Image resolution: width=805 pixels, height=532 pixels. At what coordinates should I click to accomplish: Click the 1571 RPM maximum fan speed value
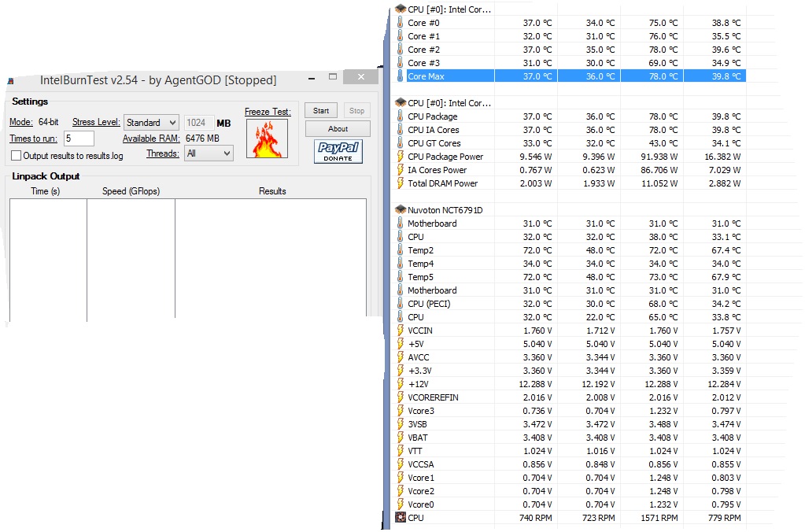tap(659, 518)
